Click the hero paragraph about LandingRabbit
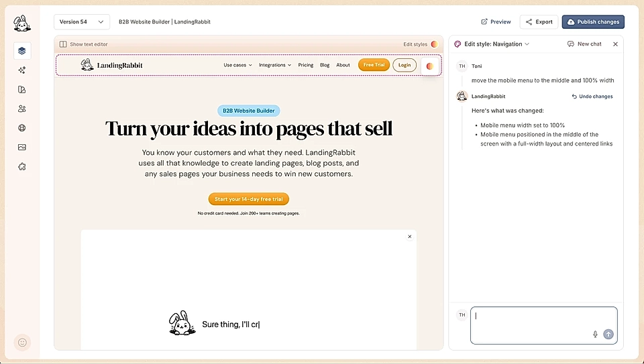The image size is (644, 364). click(x=249, y=163)
